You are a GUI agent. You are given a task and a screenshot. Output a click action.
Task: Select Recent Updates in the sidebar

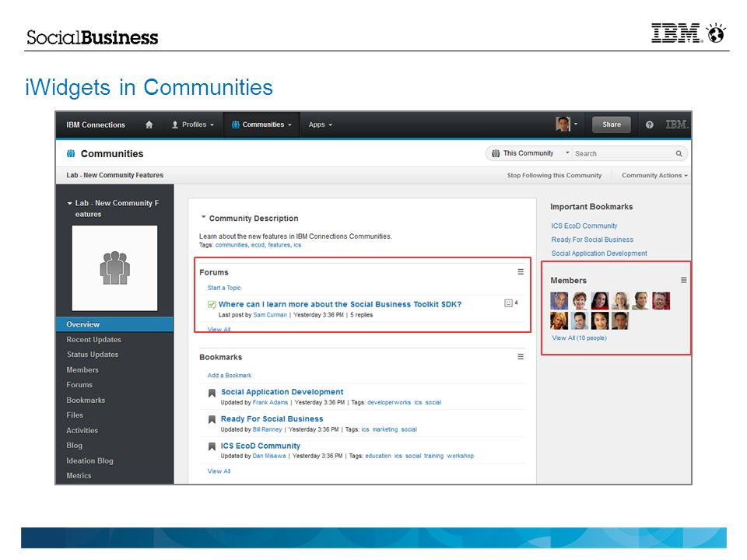[94, 340]
